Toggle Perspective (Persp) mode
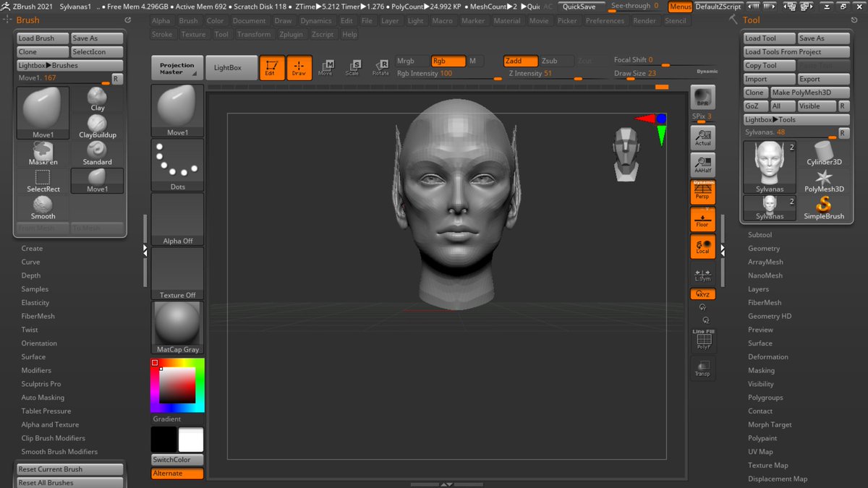Screen dimensions: 868x488 click(703, 192)
